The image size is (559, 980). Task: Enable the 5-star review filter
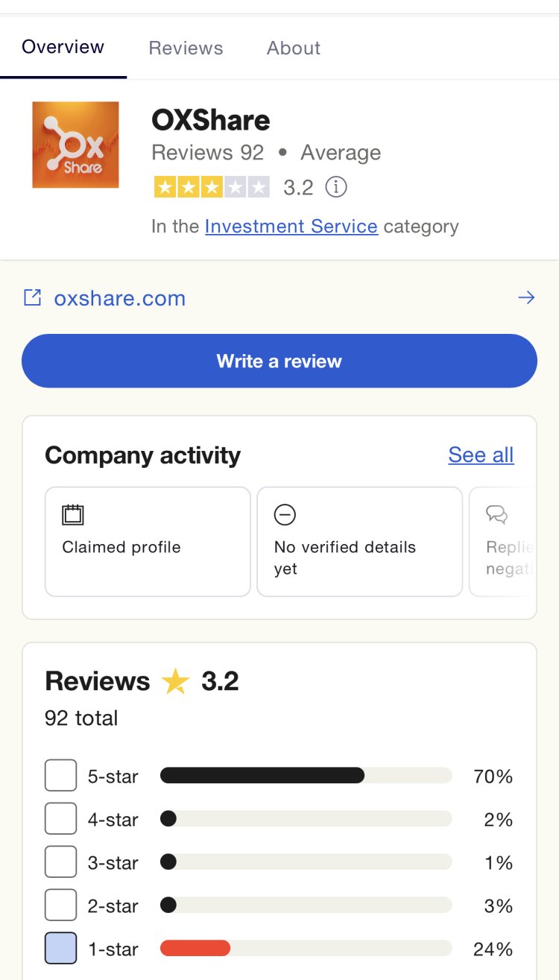point(60,775)
